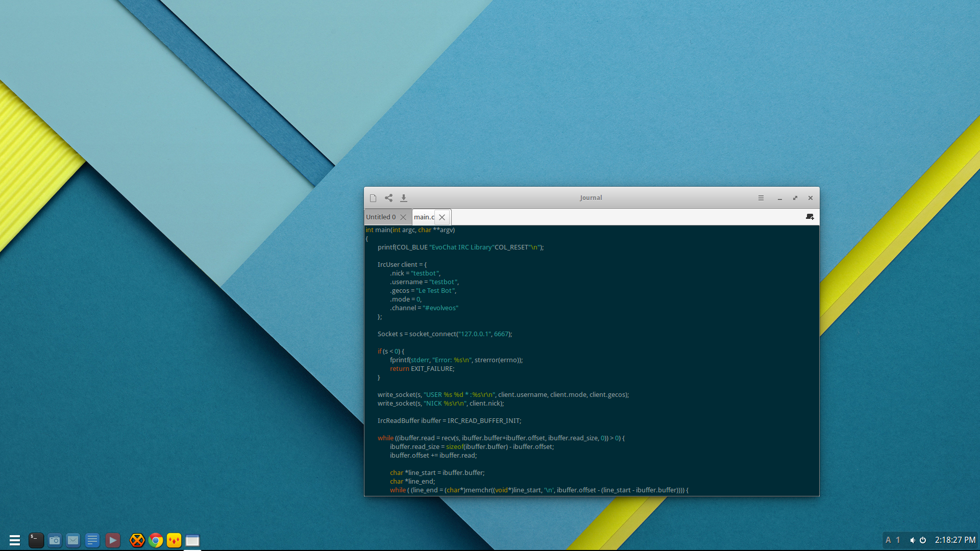The image size is (980, 551).
Task: Add a new tab in Journal
Action: 810,217
